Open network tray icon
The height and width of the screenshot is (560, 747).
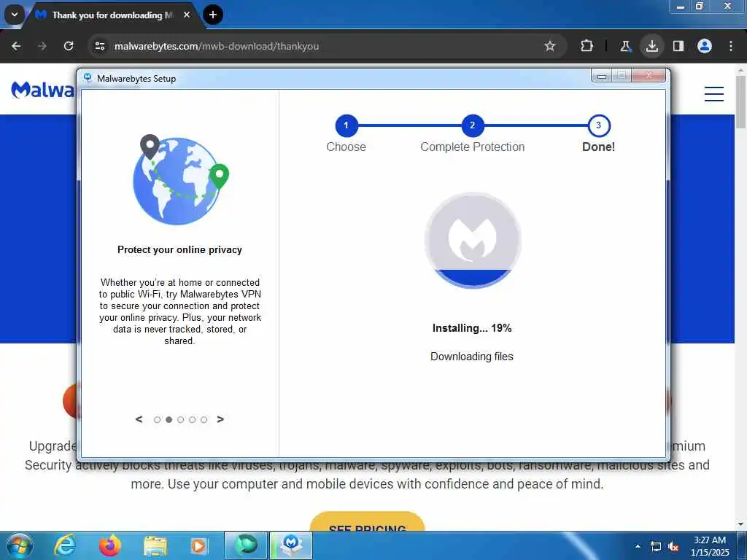(x=656, y=547)
